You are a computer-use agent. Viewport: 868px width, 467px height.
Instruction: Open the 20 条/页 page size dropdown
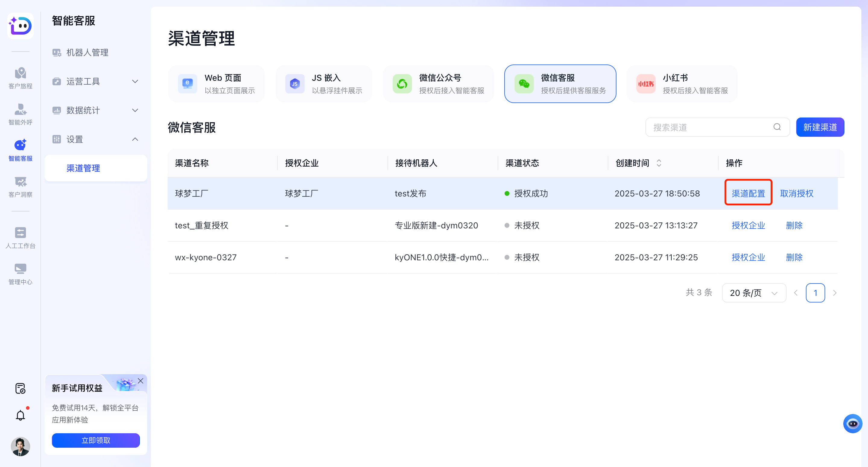pyautogui.click(x=754, y=293)
